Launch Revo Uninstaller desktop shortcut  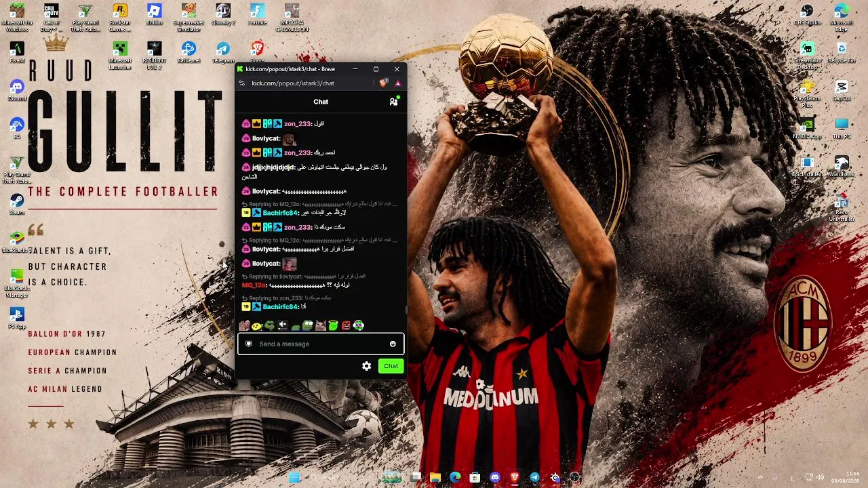[842, 207]
